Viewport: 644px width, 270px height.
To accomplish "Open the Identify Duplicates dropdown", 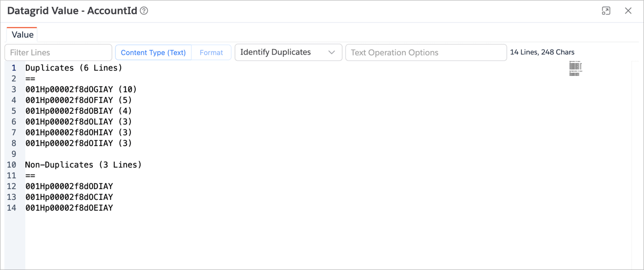I will click(288, 52).
